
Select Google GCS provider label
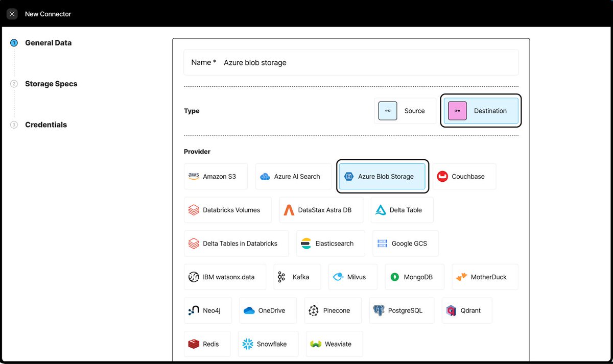(x=409, y=244)
